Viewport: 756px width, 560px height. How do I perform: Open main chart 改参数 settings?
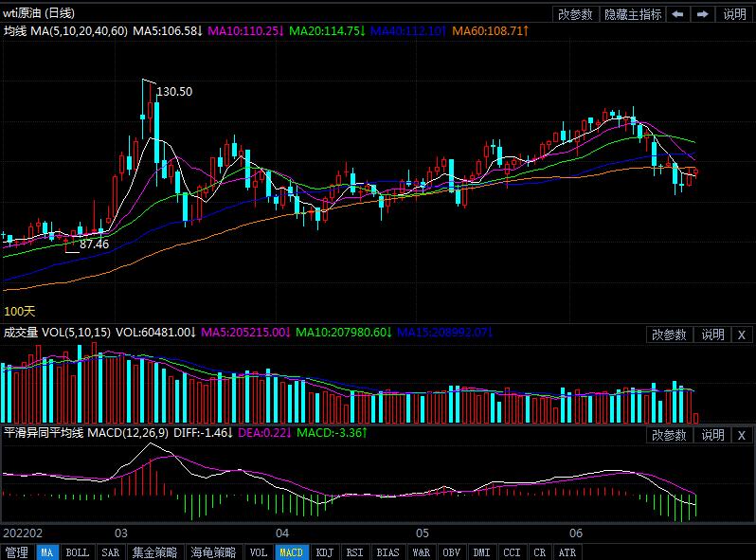(575, 14)
